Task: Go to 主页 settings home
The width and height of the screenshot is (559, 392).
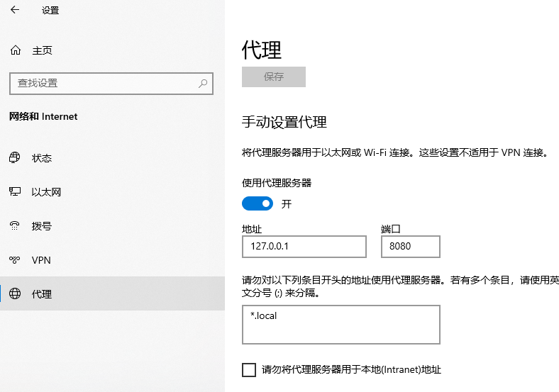Action: coord(42,50)
